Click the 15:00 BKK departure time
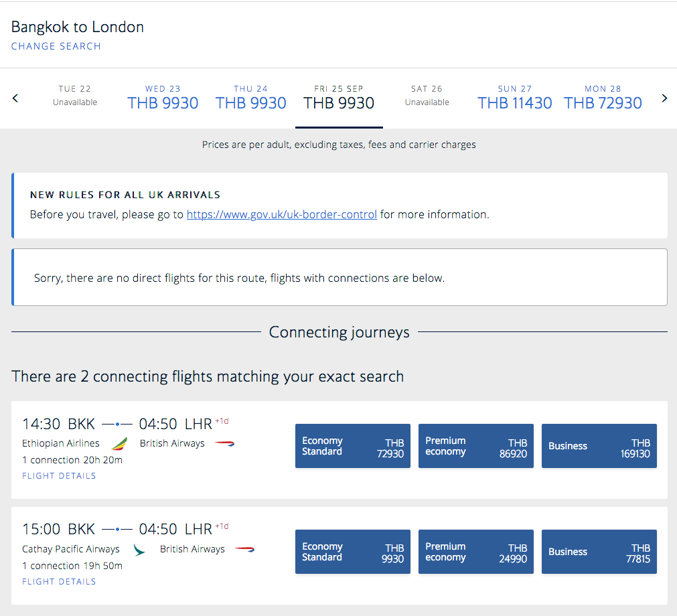 [58, 529]
